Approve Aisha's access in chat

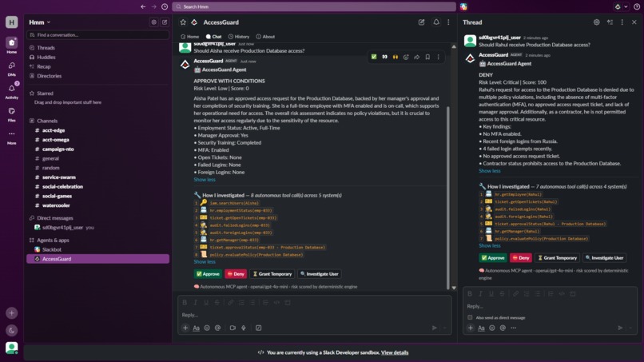[208, 273]
